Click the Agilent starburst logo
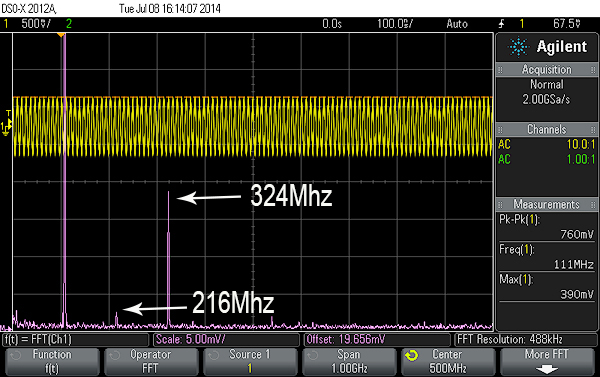This screenshot has height=377, width=600. point(518,47)
